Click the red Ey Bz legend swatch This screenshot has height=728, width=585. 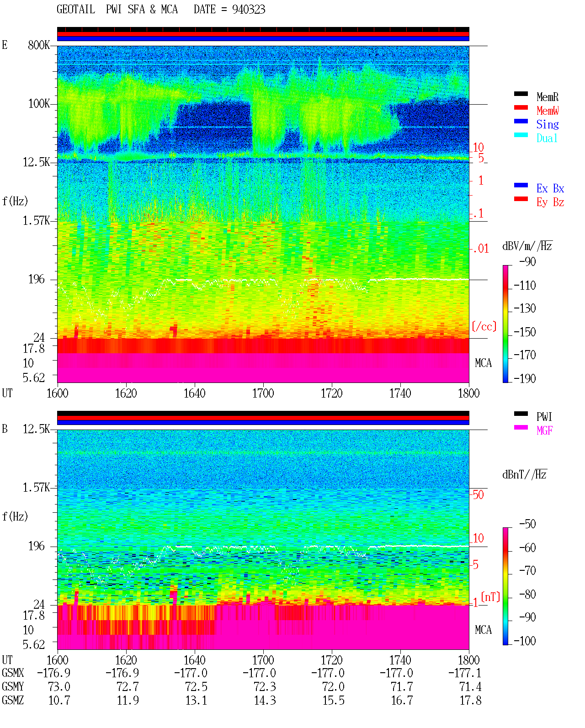click(x=521, y=199)
